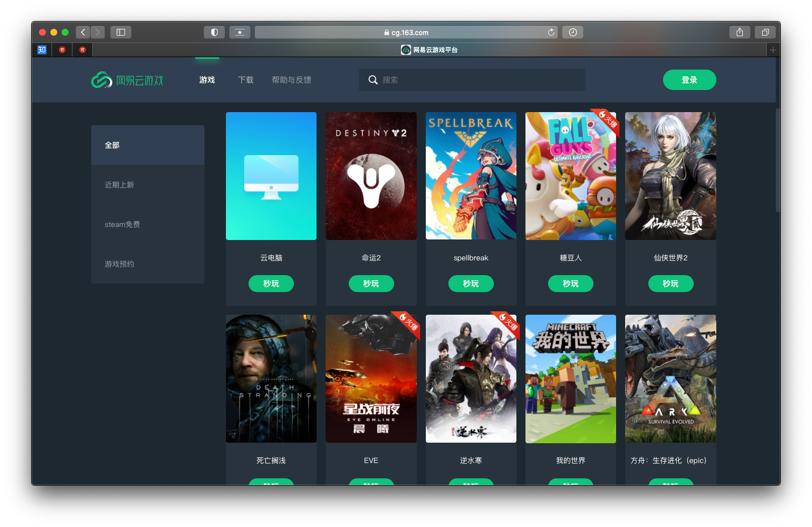Open the Spellbreak cover image
This screenshot has height=527, width=812.
[x=471, y=176]
